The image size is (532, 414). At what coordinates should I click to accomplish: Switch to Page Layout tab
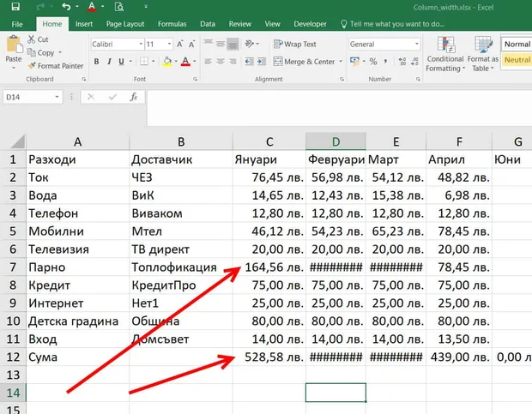[125, 24]
